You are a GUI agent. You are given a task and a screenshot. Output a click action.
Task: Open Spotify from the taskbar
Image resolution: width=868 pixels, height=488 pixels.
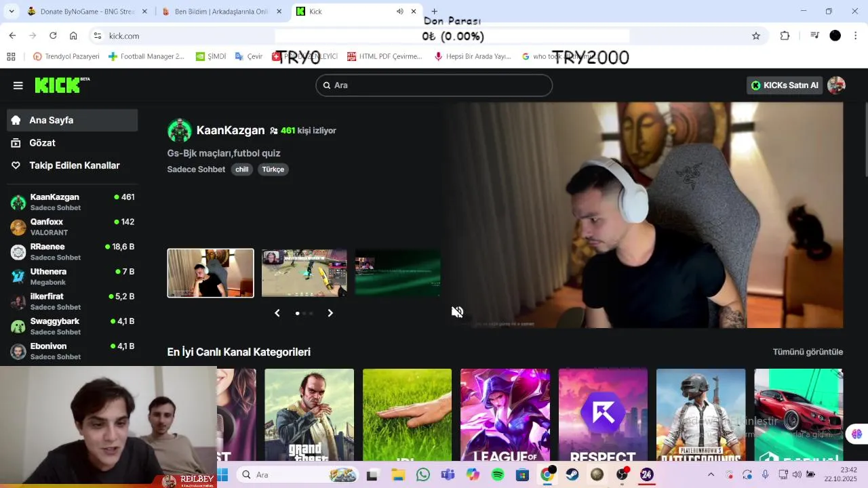pyautogui.click(x=497, y=474)
